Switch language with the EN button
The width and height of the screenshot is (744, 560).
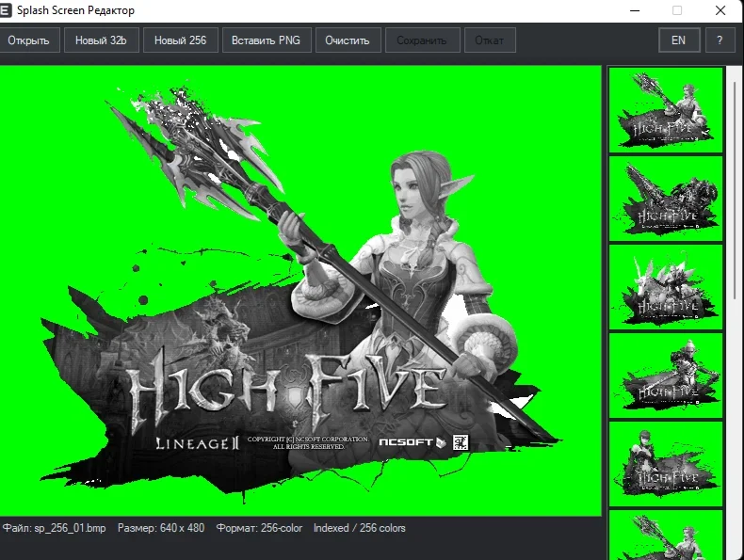(678, 40)
